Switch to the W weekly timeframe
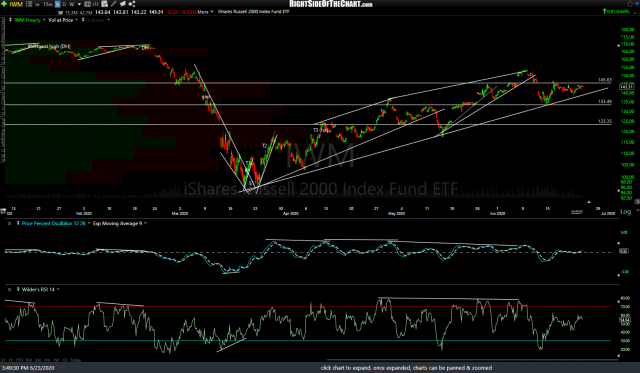Screen dimensions: 640x373 [72, 4]
